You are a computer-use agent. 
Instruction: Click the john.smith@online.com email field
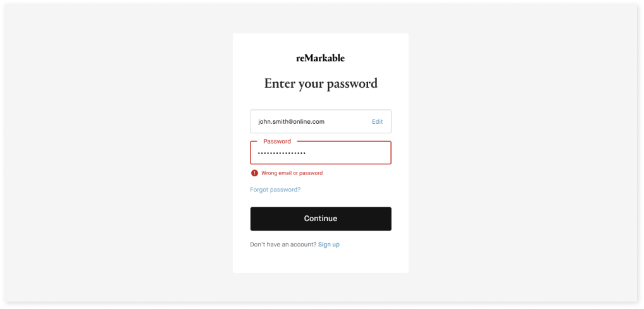(291, 121)
